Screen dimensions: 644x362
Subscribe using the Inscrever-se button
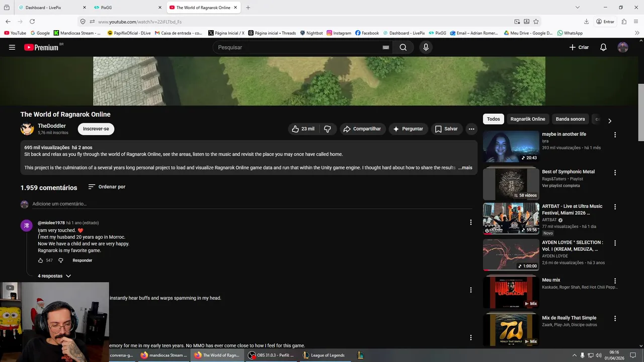click(x=96, y=129)
